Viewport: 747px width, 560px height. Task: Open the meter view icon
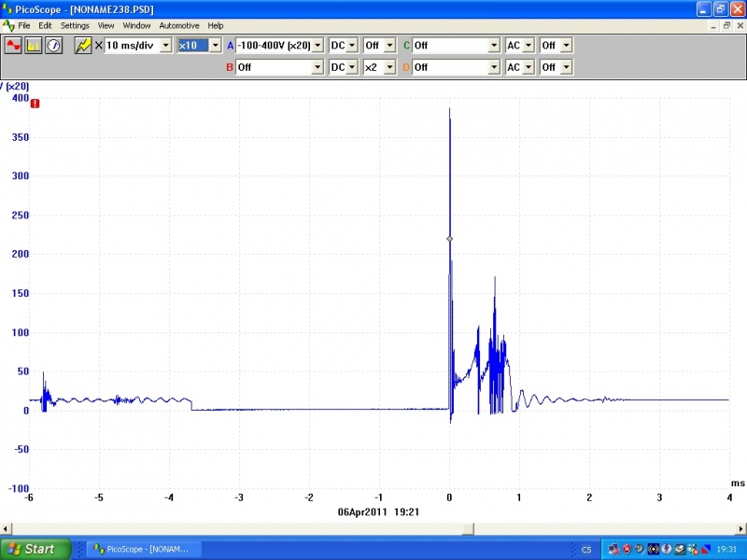tap(53, 45)
